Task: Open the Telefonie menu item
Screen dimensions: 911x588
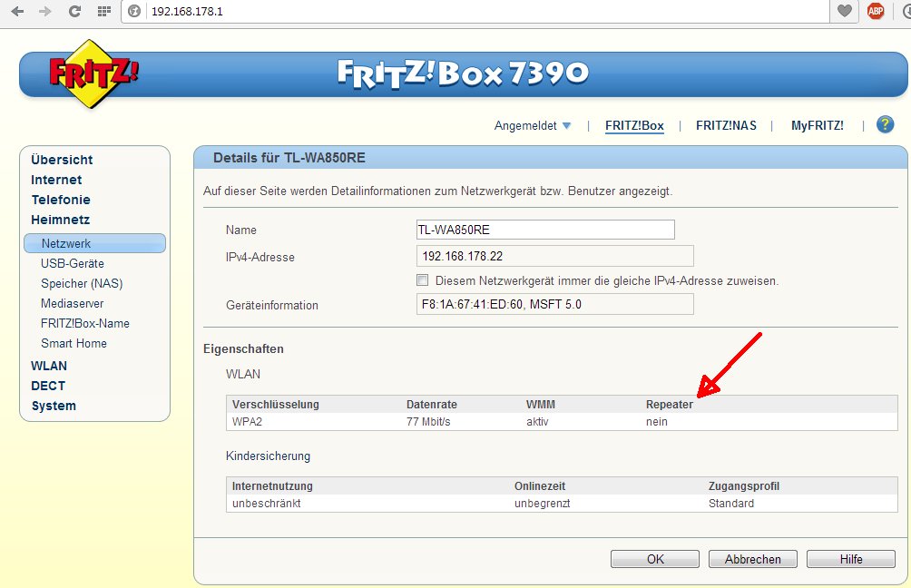Action: point(61,200)
